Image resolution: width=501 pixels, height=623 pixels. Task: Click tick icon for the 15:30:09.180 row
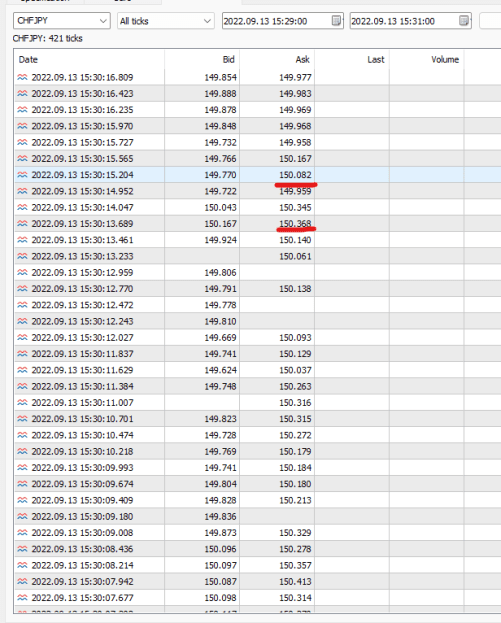pyautogui.click(x=22, y=517)
